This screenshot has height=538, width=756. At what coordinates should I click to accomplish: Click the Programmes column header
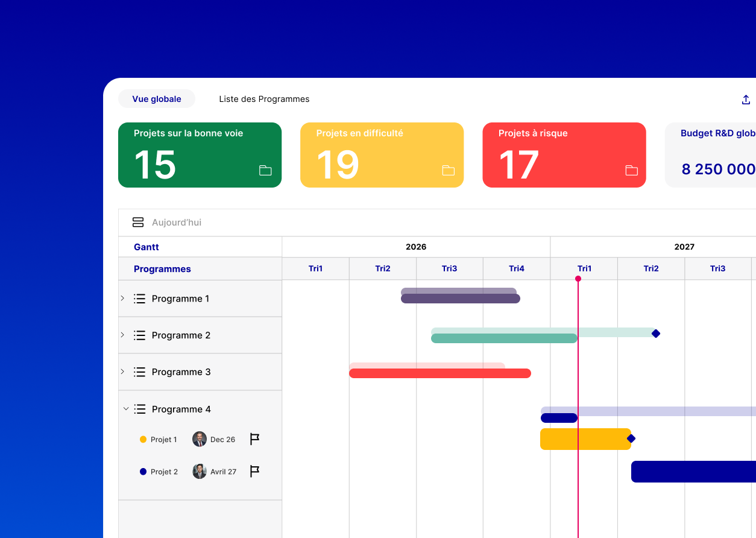coord(162,269)
